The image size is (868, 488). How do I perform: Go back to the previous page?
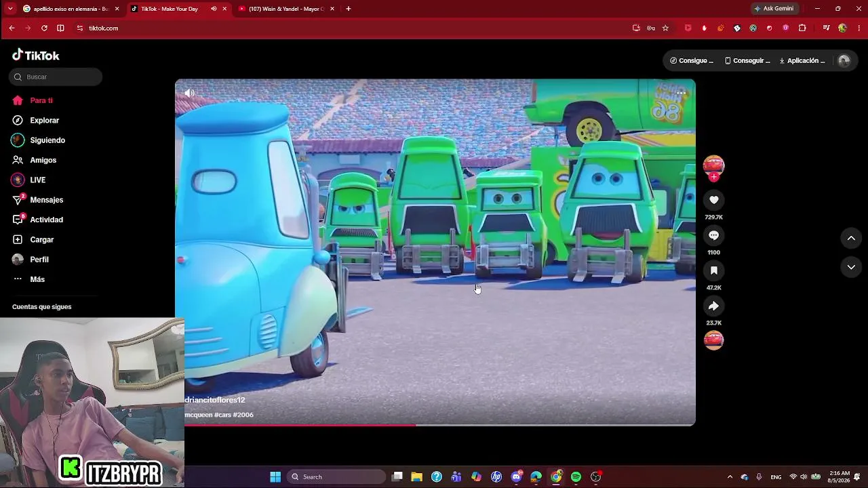pyautogui.click(x=12, y=28)
